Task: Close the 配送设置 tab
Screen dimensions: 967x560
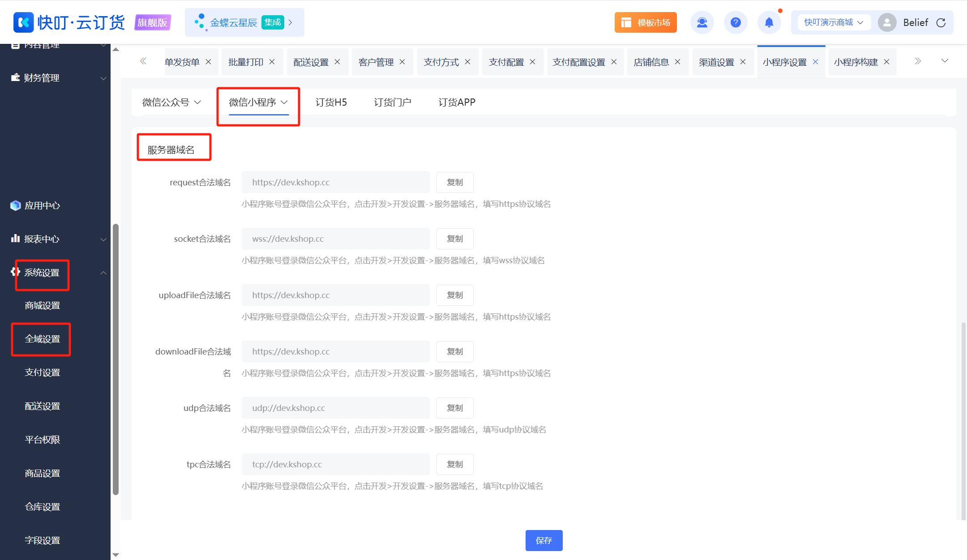Action: [x=337, y=62]
